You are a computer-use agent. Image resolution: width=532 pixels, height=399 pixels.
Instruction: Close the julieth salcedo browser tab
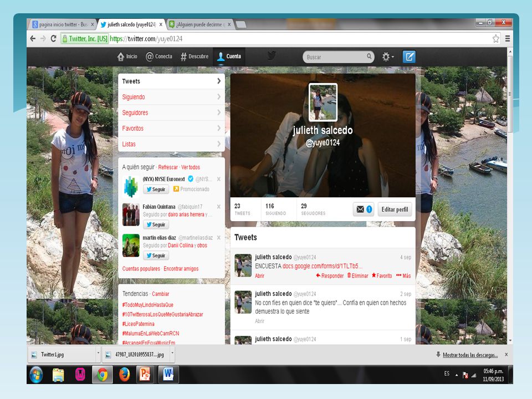click(x=161, y=24)
